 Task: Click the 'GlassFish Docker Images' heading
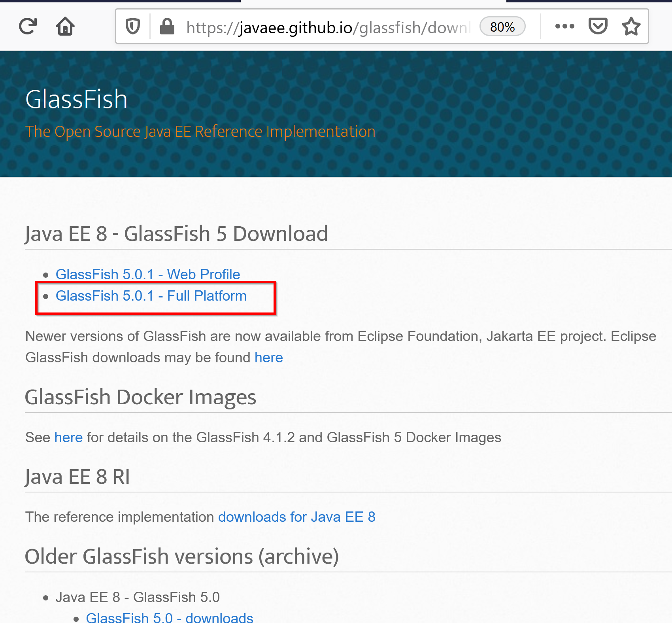(140, 397)
